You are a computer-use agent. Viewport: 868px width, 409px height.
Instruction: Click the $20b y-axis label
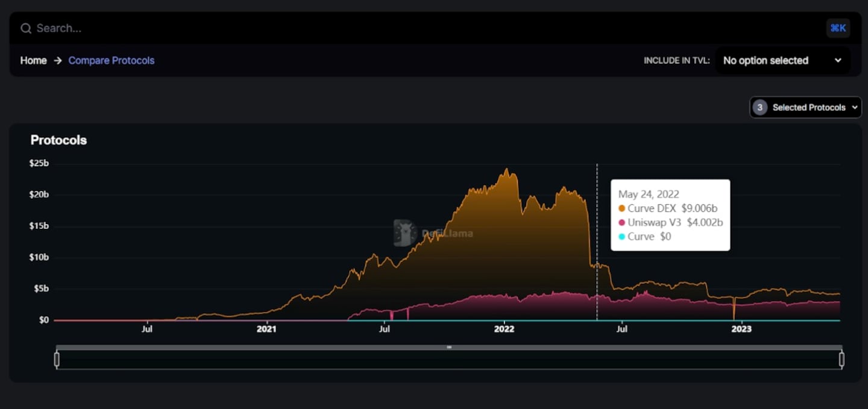[x=39, y=195]
